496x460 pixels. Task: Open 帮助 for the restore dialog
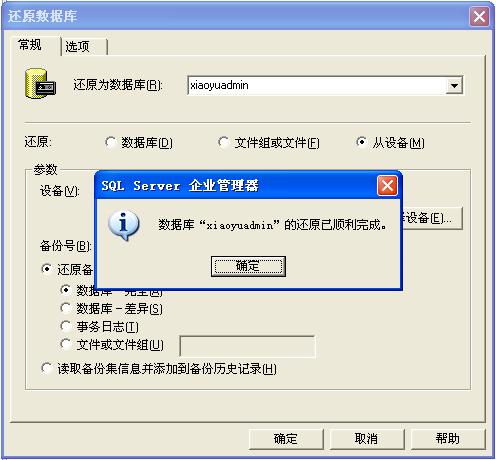[x=448, y=439]
